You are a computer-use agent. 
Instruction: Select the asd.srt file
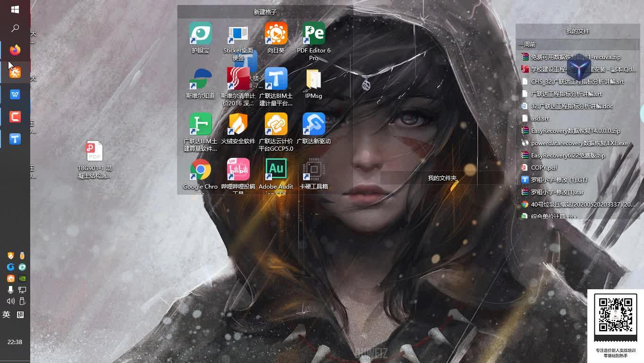tap(535, 119)
